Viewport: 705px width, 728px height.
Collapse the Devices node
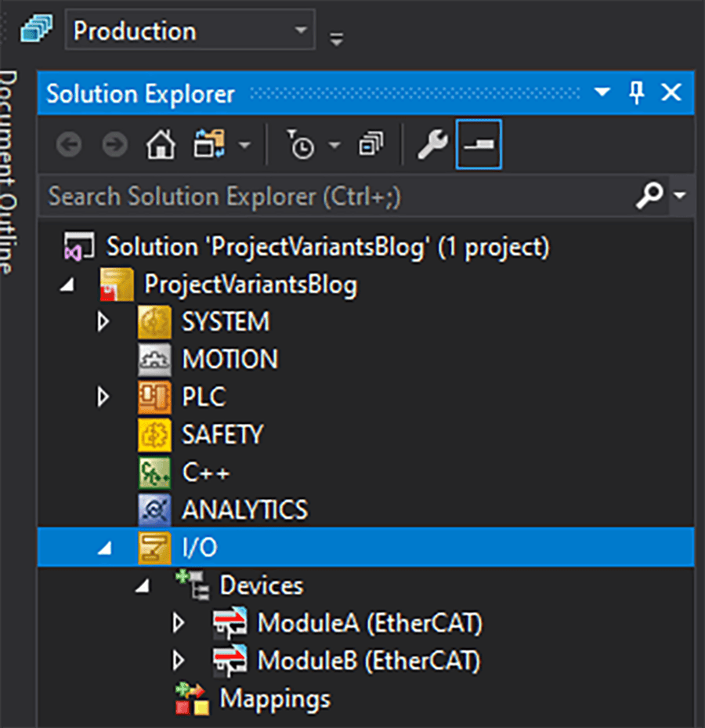(x=143, y=586)
